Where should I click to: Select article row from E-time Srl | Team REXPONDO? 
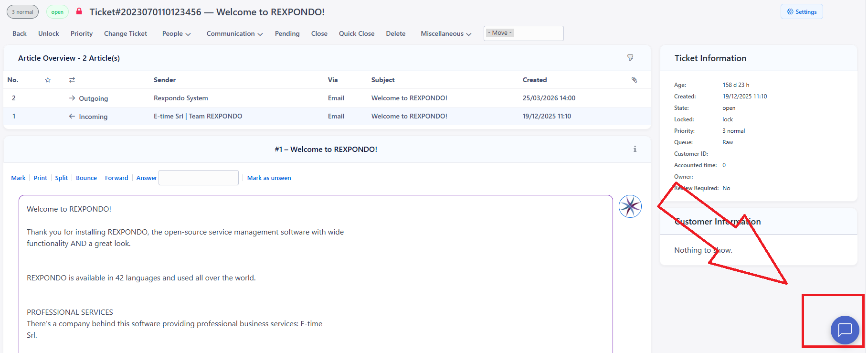[x=327, y=116]
